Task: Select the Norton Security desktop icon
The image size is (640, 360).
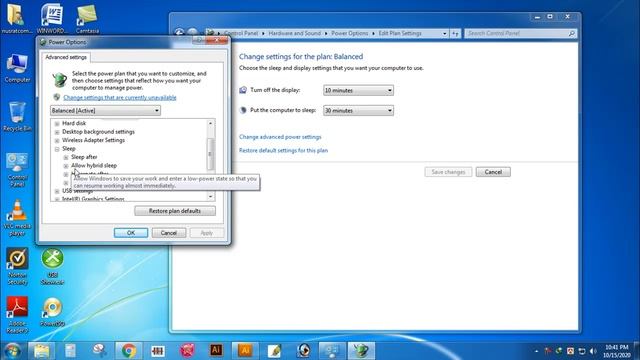Action: 17,266
